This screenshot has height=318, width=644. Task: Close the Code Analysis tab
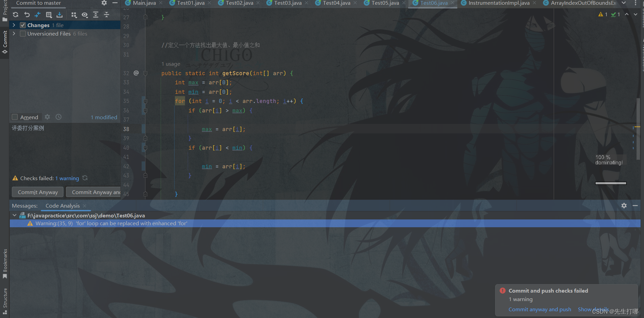click(85, 206)
